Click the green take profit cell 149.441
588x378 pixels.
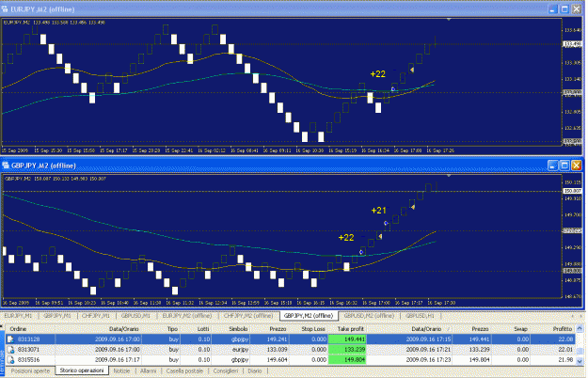(x=347, y=339)
